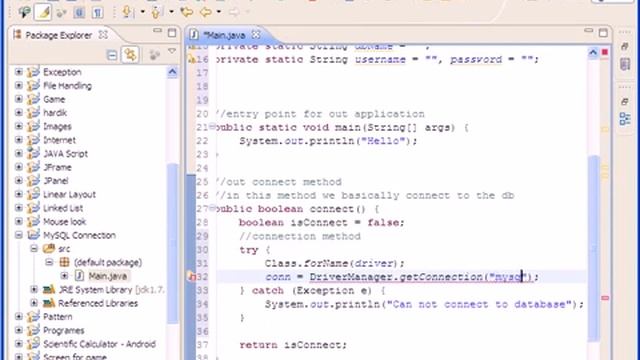Select Scientific Calculator - Android project
The width and height of the screenshot is (640, 360).
(99, 344)
